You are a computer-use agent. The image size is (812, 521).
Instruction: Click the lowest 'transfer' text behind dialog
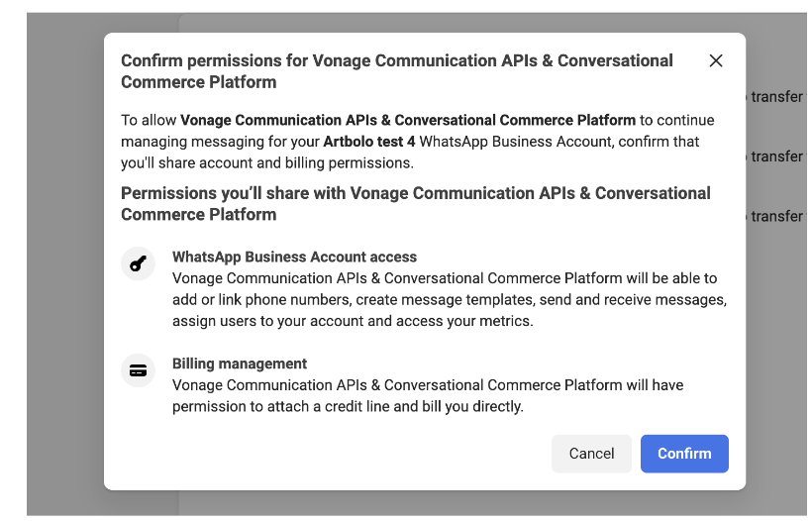[x=776, y=216]
